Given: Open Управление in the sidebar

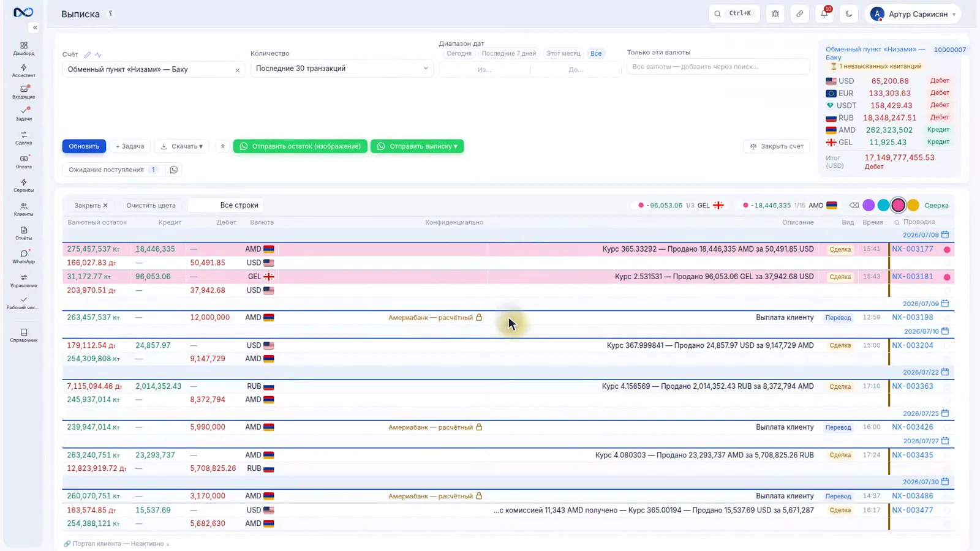Looking at the screenshot, I should tap(23, 281).
